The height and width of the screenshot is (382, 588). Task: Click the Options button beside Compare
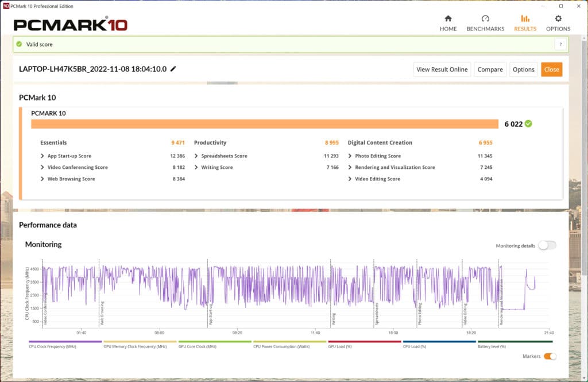[x=524, y=70]
